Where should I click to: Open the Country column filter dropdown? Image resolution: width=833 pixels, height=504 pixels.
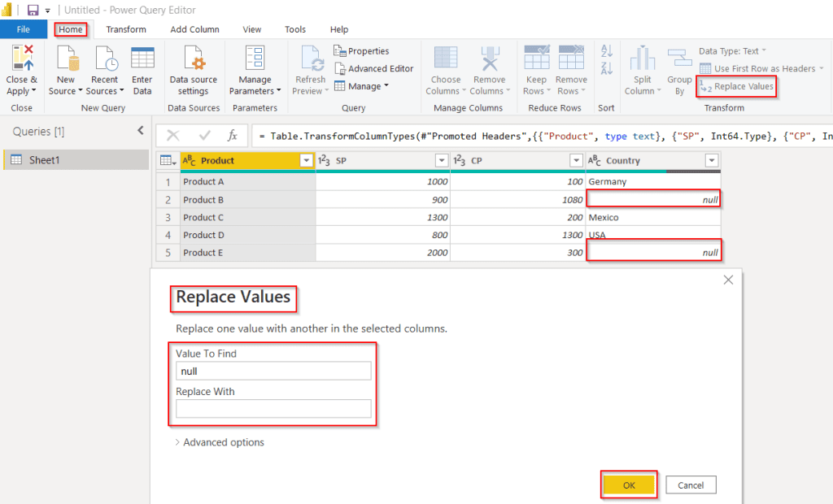tap(711, 160)
